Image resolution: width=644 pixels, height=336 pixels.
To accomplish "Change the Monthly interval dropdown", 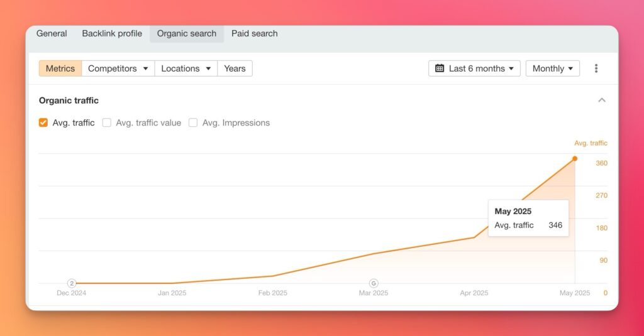I will point(552,68).
